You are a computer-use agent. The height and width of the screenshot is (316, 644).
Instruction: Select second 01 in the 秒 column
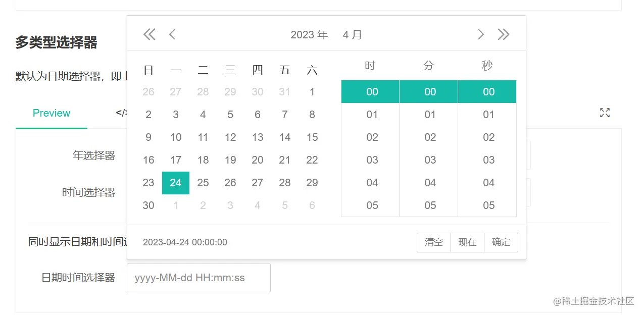click(487, 115)
